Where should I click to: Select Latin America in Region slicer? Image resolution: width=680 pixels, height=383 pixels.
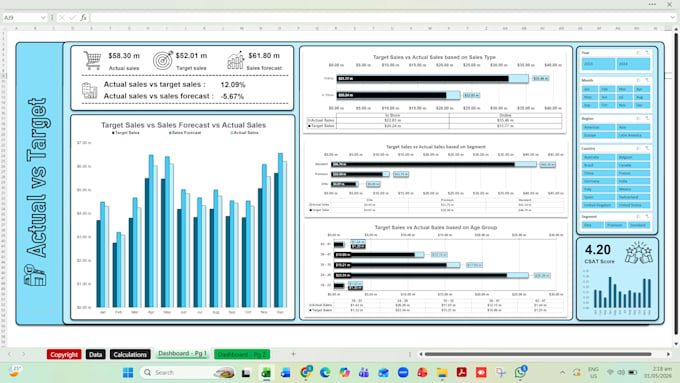click(633, 135)
